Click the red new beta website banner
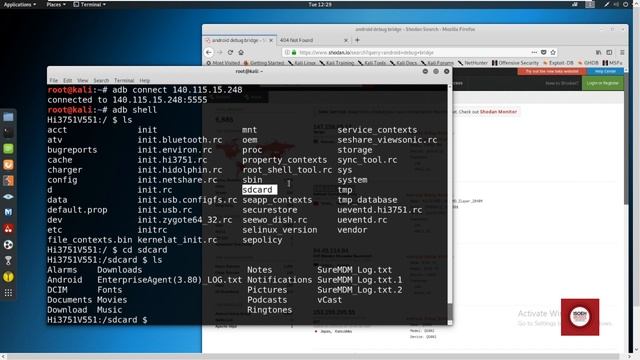 [551, 71]
